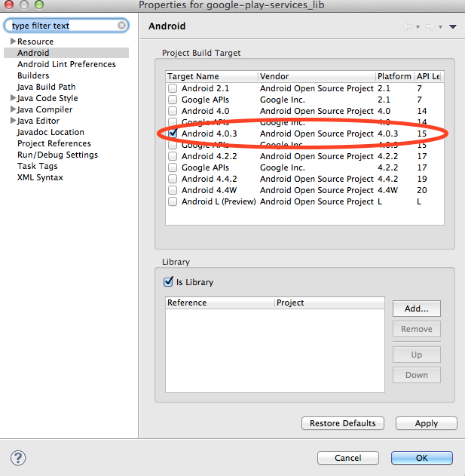The image size is (465, 476).
Task: Uncheck the Android 4.0.3 target checkbox
Action: pyautogui.click(x=173, y=134)
